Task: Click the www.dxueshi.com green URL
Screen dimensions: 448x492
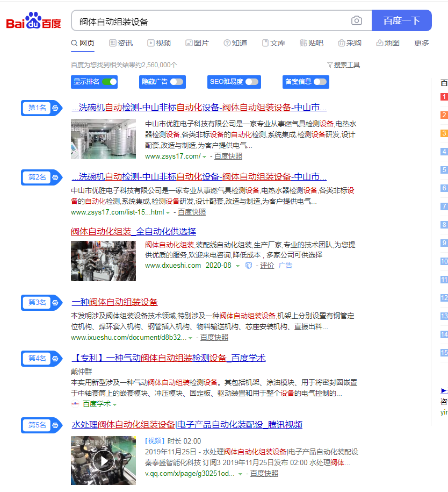Action: point(173,266)
